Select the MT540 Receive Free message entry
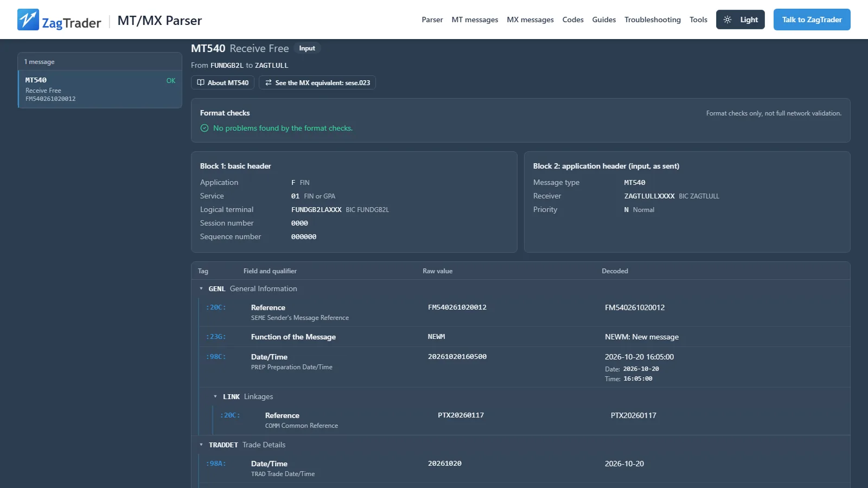This screenshot has height=488, width=868. pos(100,89)
